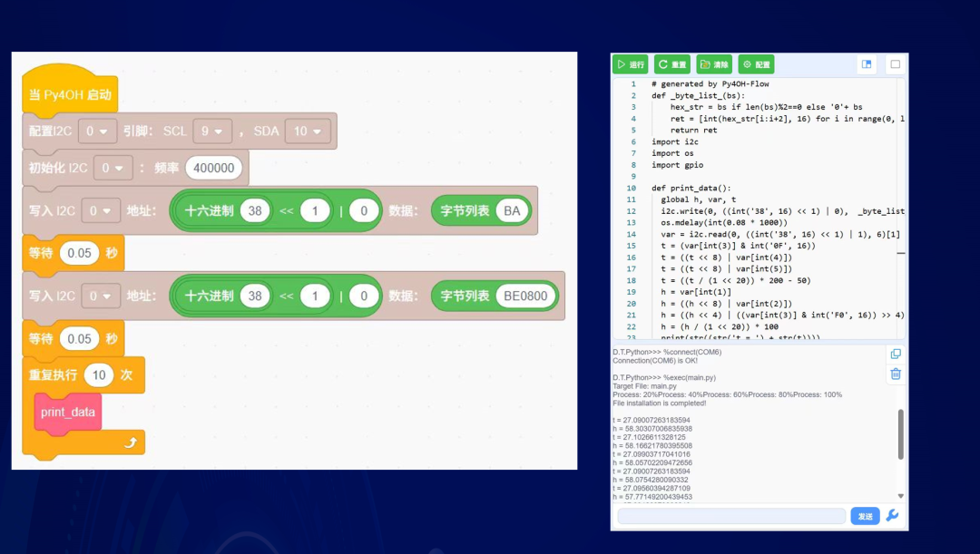Select the 当 Py4OH 启动 hat block
980x554 pixels.
click(x=70, y=92)
